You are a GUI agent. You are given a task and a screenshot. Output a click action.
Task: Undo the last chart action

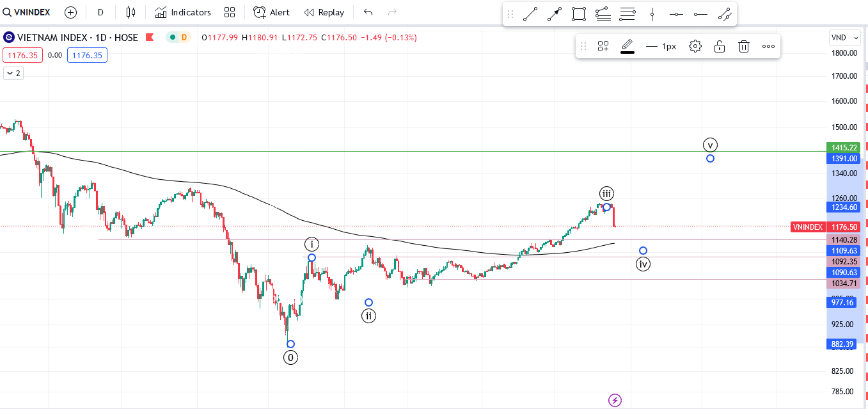tap(368, 12)
